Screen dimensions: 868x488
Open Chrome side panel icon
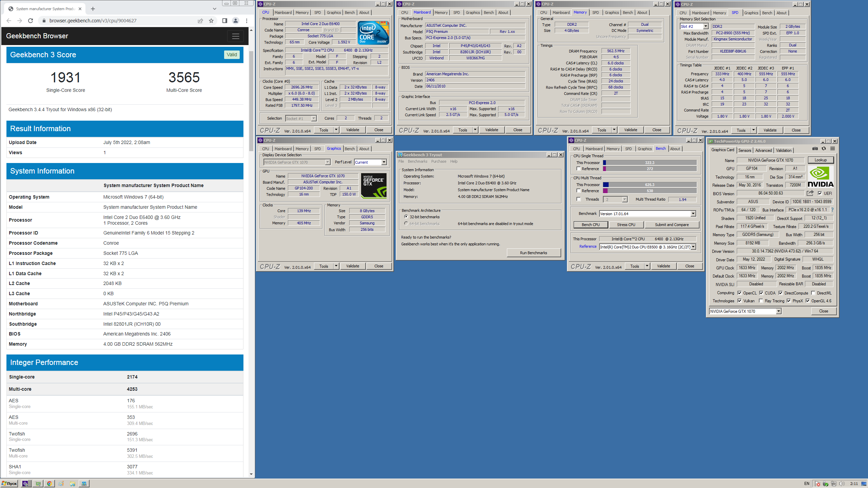coord(224,21)
